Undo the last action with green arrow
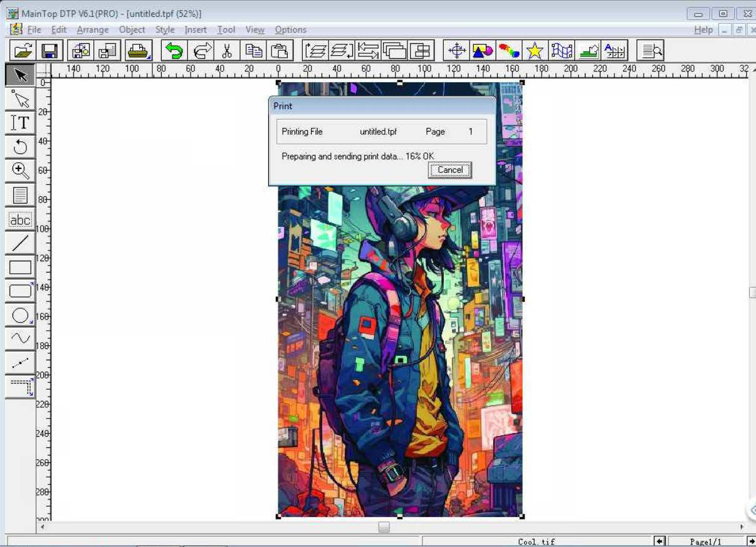The width and height of the screenshot is (756, 547). 174,50
